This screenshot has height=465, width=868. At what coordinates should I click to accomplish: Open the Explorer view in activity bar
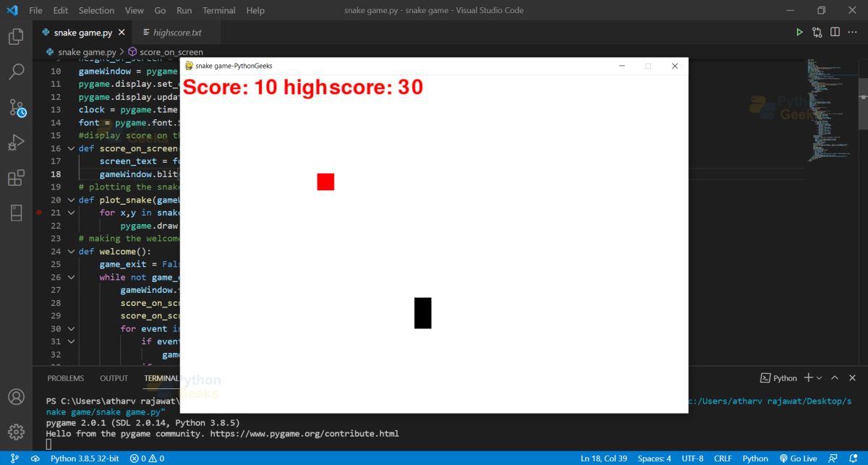click(x=16, y=36)
